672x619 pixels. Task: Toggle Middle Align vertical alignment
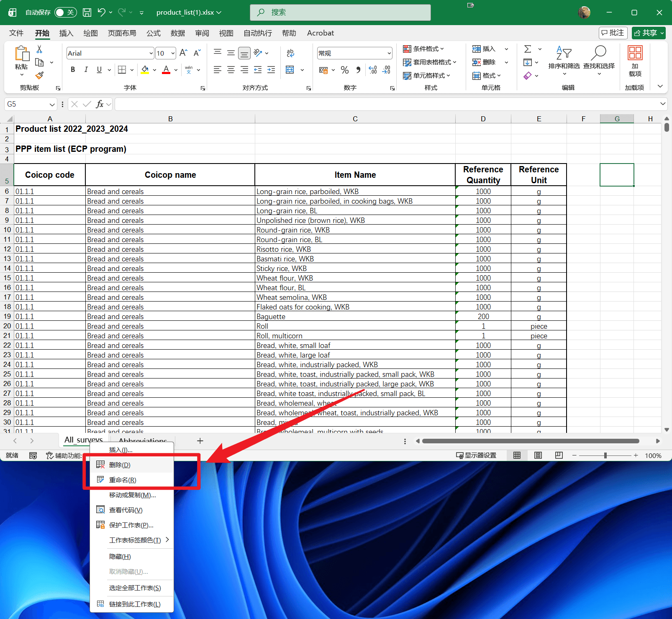click(x=231, y=53)
